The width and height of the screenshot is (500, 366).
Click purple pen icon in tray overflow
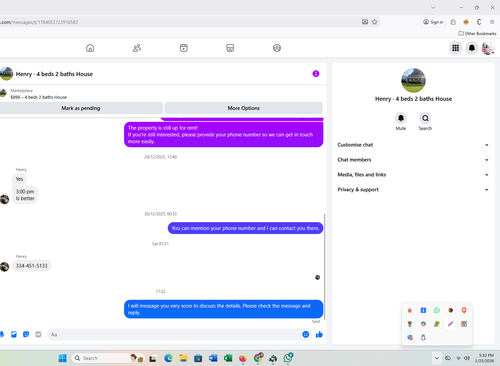[x=450, y=324]
